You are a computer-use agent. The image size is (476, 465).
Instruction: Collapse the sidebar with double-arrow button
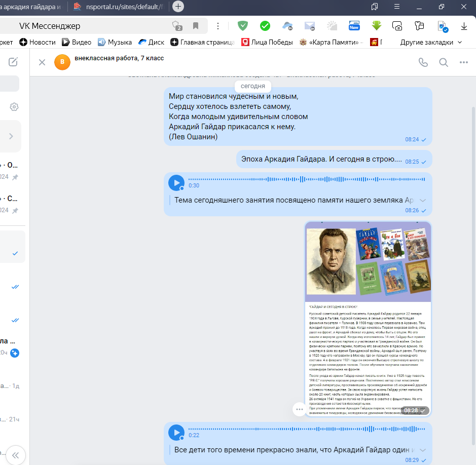(x=16, y=455)
